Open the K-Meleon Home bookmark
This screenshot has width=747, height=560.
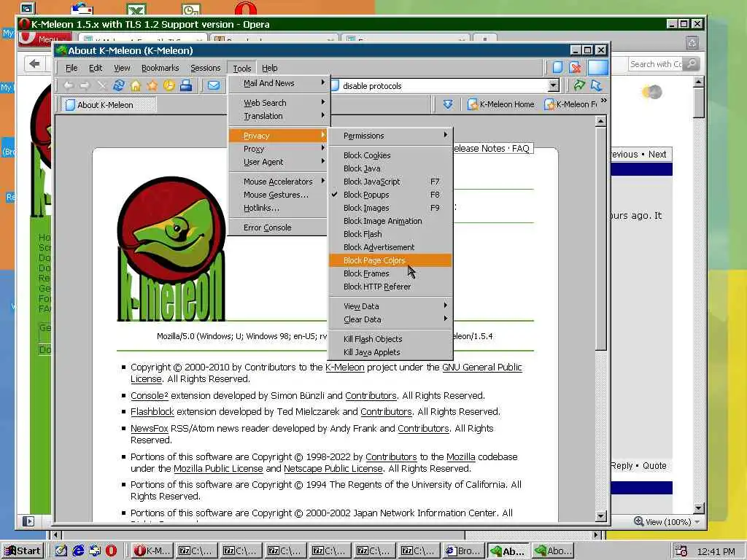(x=500, y=104)
